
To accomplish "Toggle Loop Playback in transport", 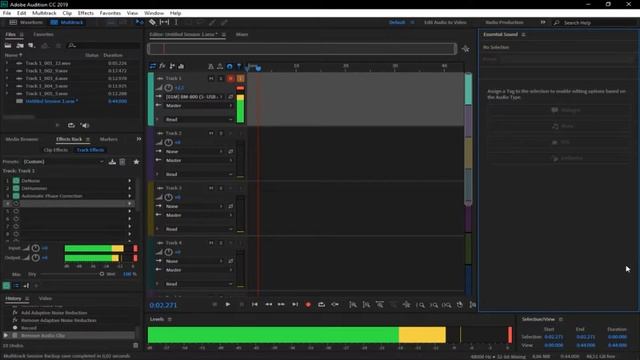I will (321, 304).
